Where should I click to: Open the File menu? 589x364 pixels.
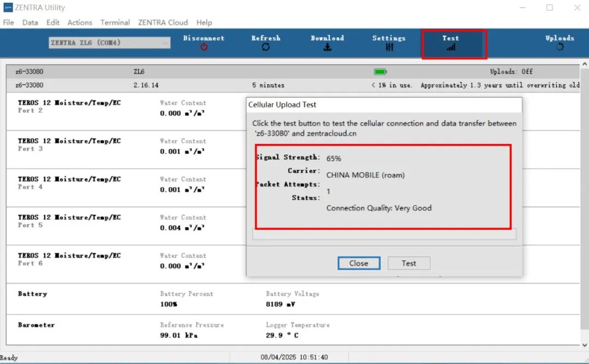pyautogui.click(x=9, y=22)
